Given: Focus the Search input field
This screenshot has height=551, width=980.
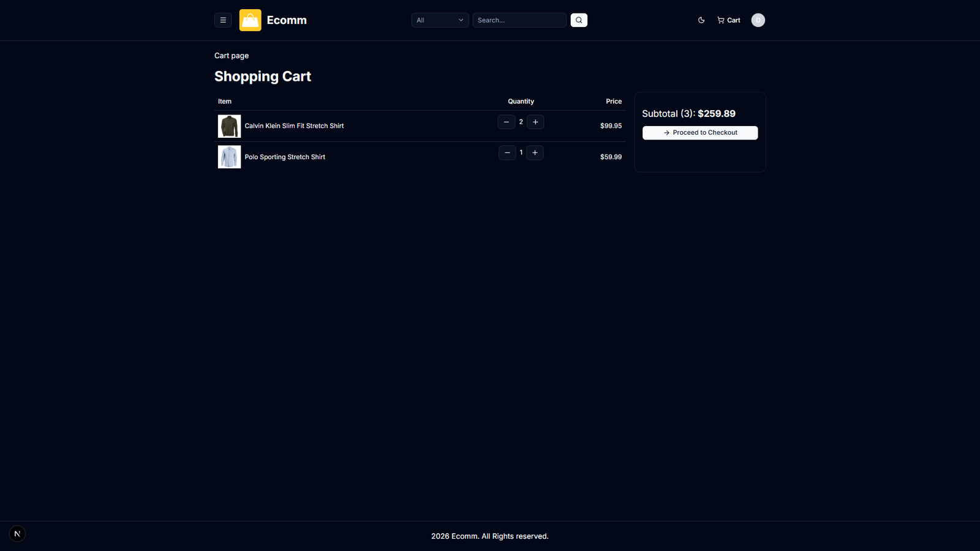Looking at the screenshot, I should tap(519, 20).
